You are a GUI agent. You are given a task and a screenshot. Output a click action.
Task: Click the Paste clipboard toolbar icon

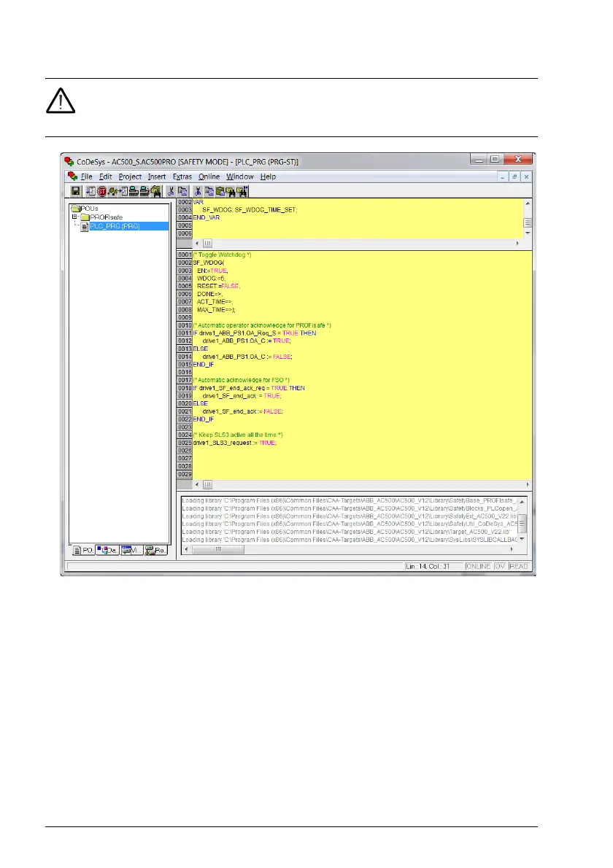click(x=220, y=191)
